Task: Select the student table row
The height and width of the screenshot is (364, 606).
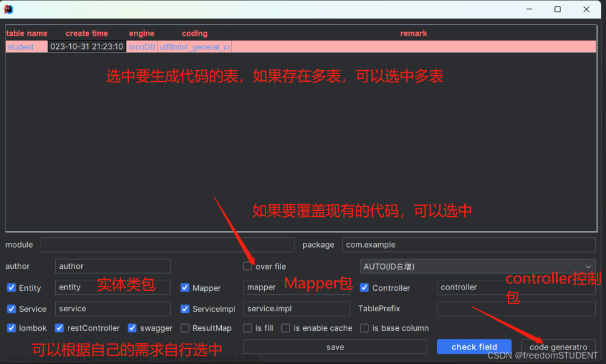Action: [x=301, y=47]
